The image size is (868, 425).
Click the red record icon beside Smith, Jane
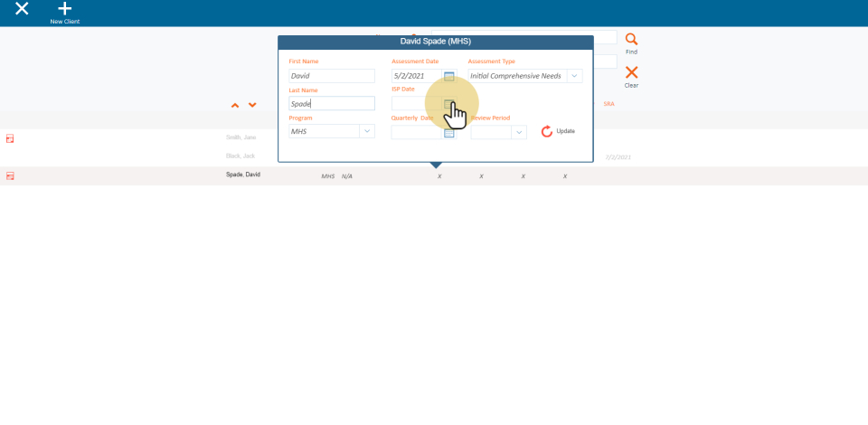point(11,138)
